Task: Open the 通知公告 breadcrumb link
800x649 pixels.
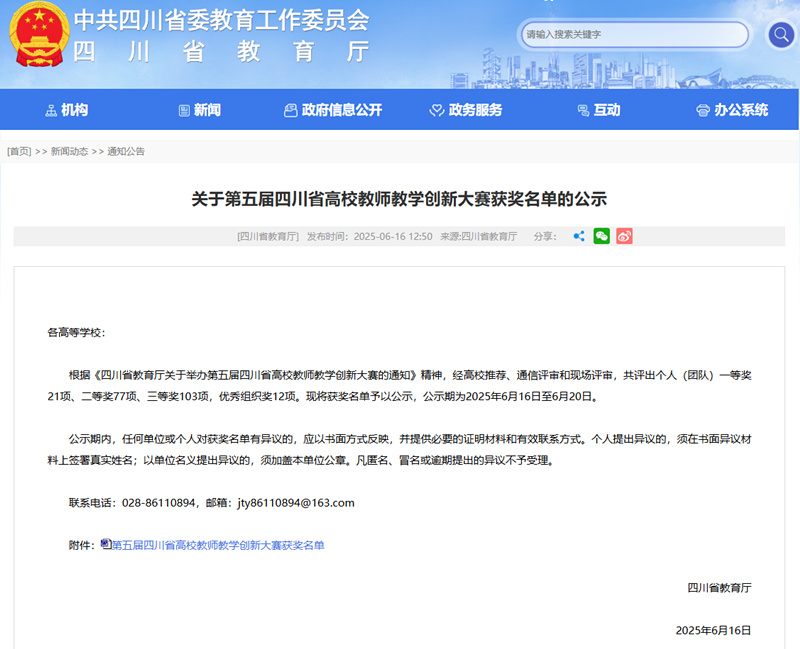Action: click(126, 152)
